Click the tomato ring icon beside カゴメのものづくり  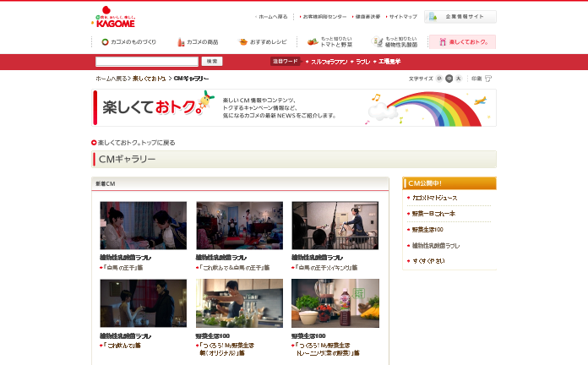click(x=105, y=42)
